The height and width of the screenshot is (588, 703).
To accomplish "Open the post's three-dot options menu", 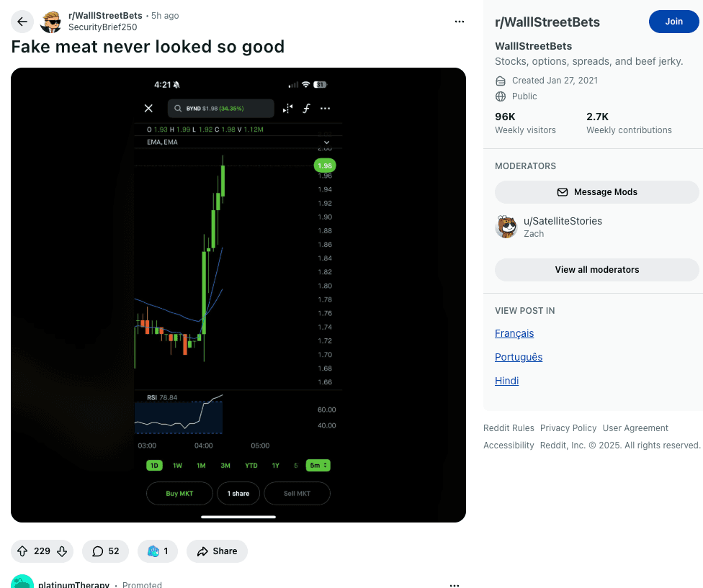I will click(x=460, y=22).
